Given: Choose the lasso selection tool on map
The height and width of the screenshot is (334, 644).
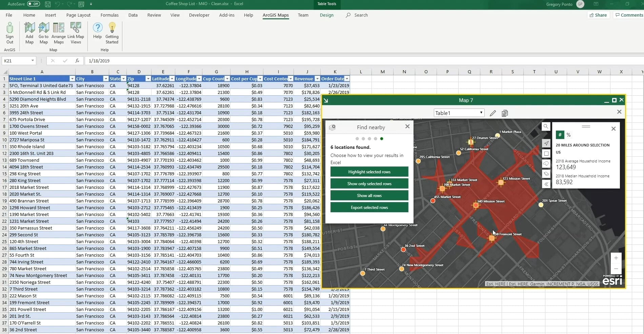Looking at the screenshot, I should point(546,164).
